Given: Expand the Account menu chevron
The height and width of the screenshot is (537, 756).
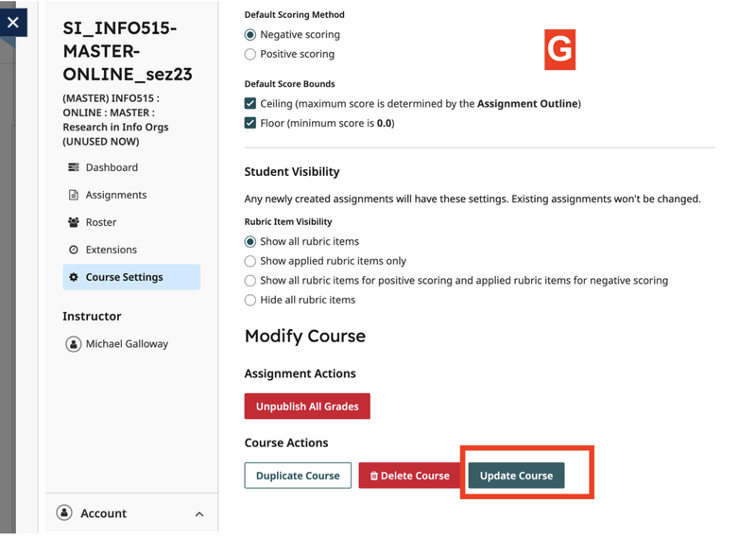Looking at the screenshot, I should [x=199, y=514].
